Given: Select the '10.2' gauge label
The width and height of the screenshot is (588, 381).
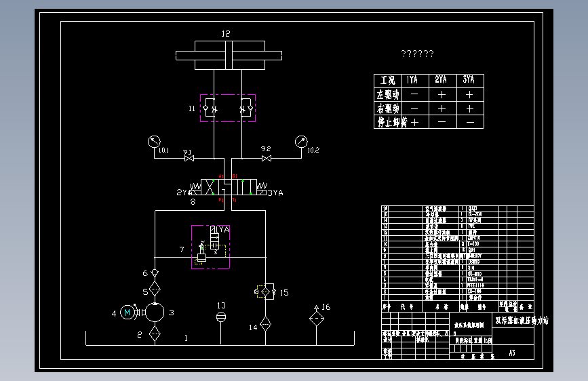Looking at the screenshot, I should [313, 150].
